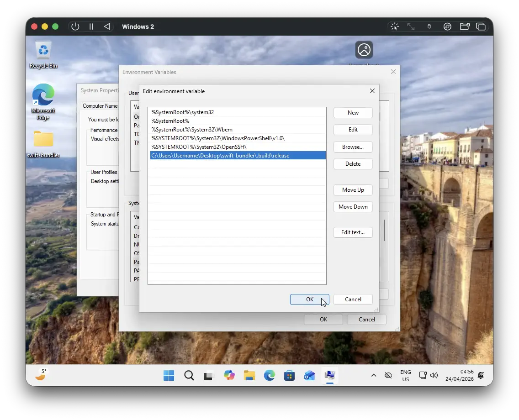The width and height of the screenshot is (519, 420).
Task: Select the swift-bundler\.build\release path entry
Action: [238, 155]
